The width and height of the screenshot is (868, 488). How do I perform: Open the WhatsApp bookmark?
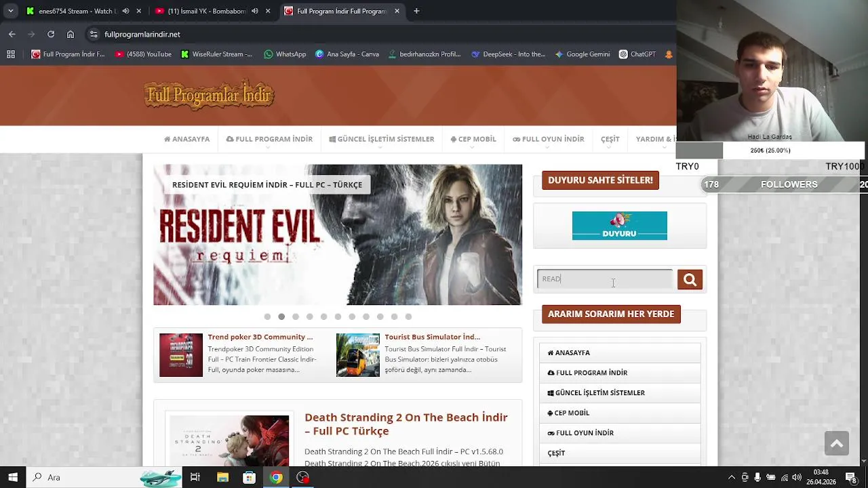285,54
